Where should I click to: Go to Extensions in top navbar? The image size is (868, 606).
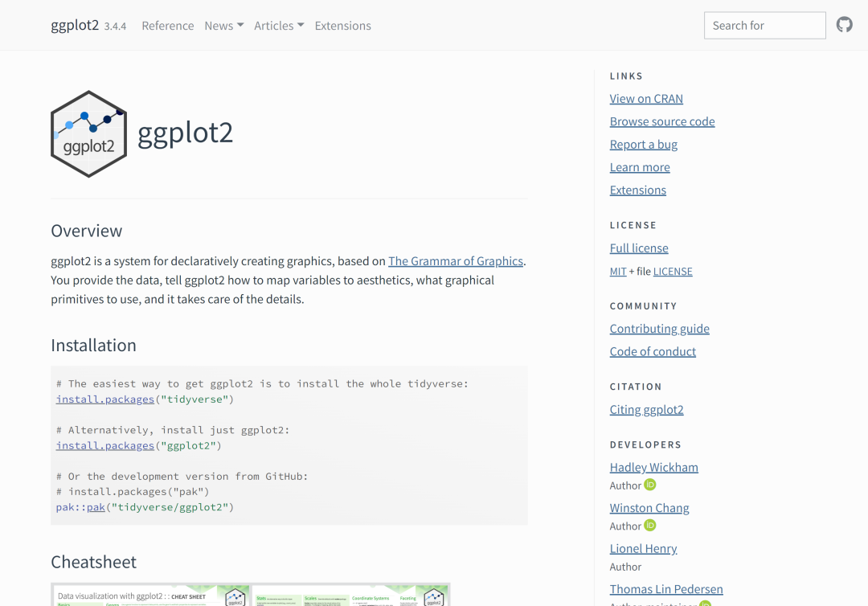pyautogui.click(x=342, y=26)
